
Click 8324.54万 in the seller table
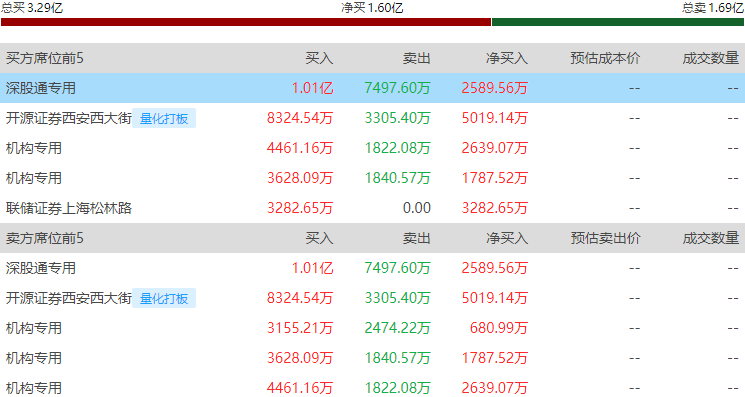coord(300,298)
